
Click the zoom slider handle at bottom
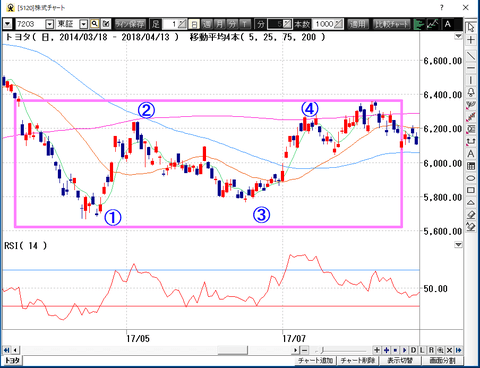click(322, 350)
